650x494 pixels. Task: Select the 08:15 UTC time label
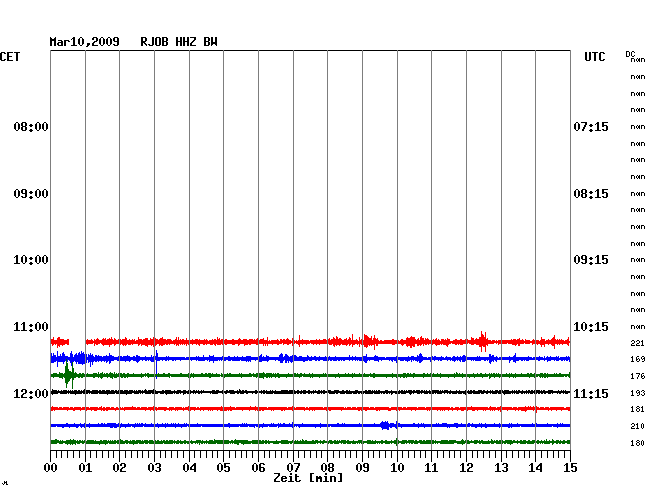[x=591, y=194]
